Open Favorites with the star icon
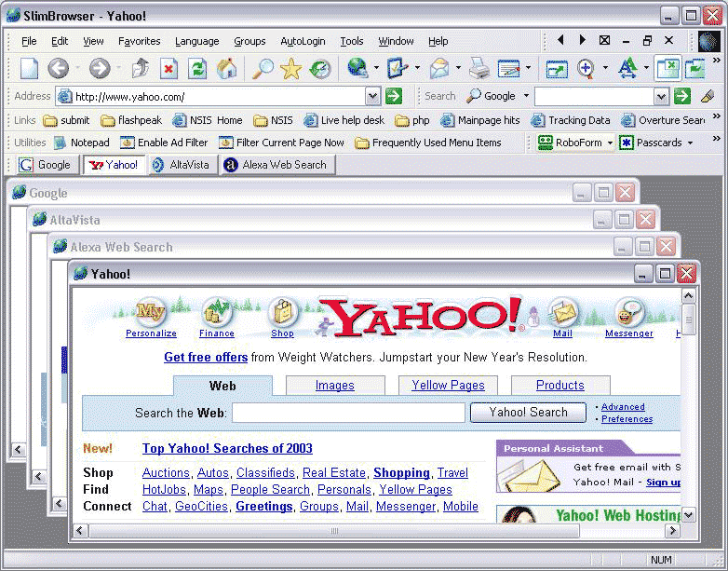The width and height of the screenshot is (728, 571). point(291,68)
